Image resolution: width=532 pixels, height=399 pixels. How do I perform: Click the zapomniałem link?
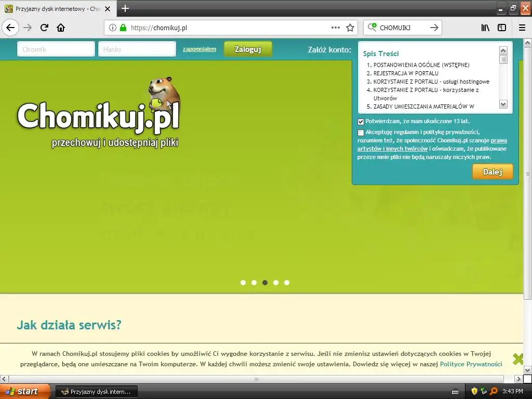coord(199,49)
